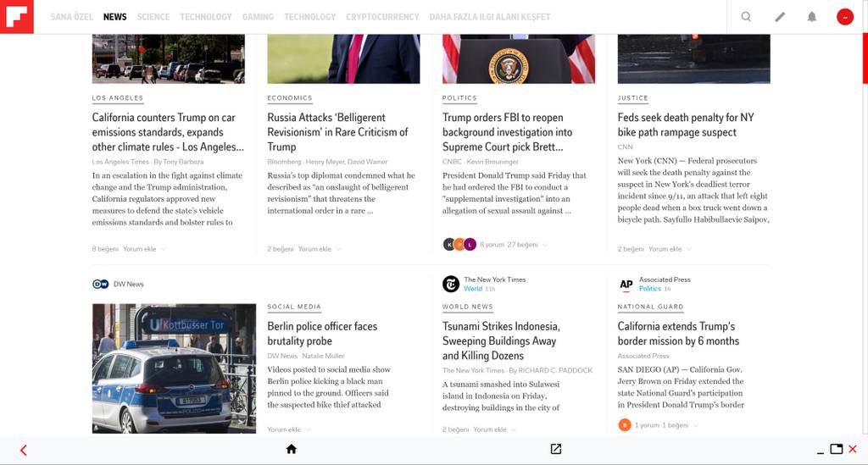The image size is (868, 465).
Task: Expand options arrow on FBI reopen article
Action: 545,245
